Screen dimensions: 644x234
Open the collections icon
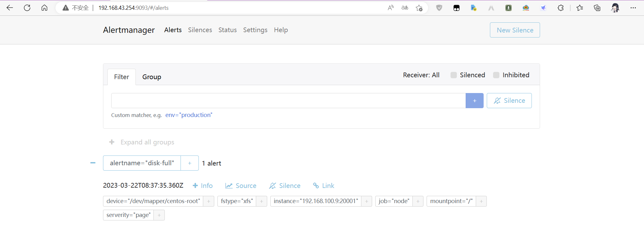tap(597, 8)
